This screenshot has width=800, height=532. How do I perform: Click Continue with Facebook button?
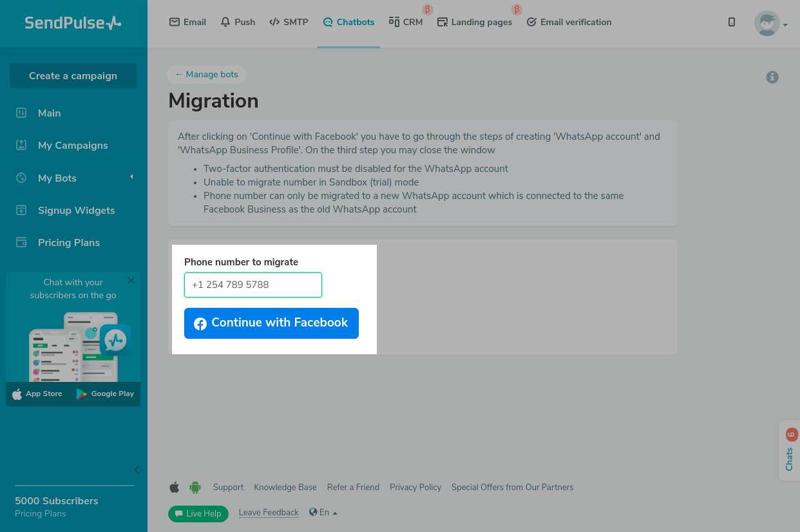click(271, 323)
